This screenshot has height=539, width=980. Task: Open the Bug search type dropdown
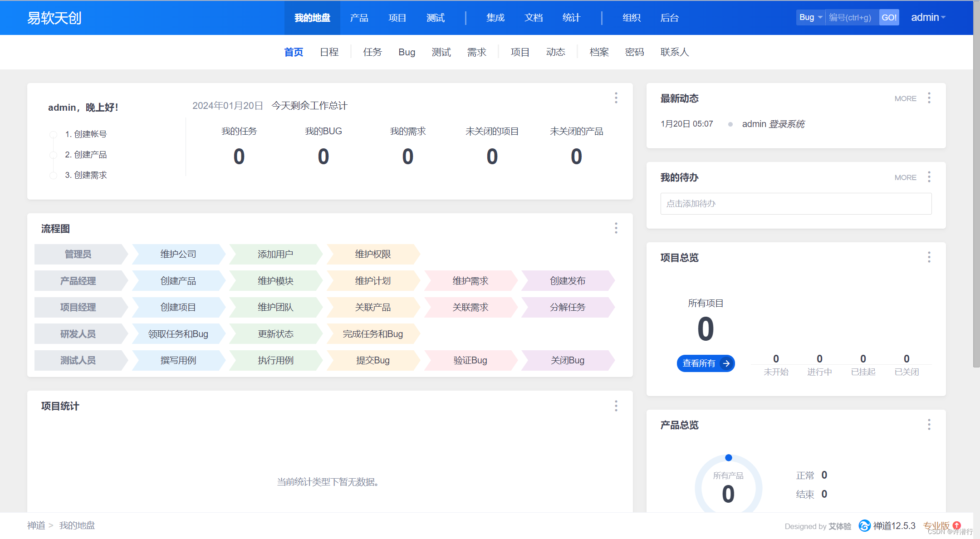[x=810, y=17]
